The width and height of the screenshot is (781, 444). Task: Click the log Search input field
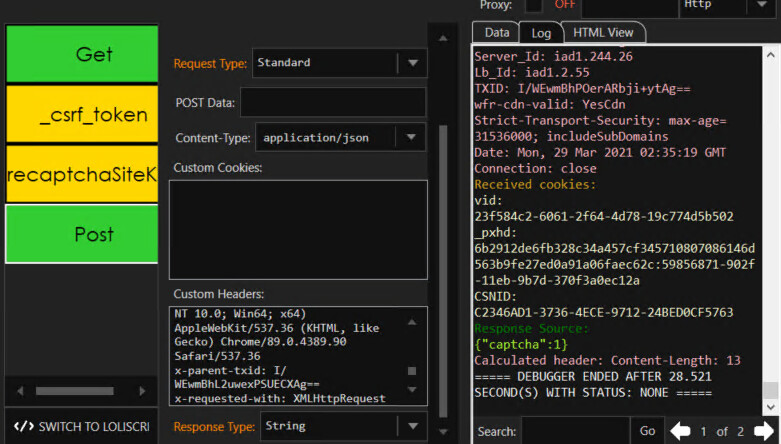click(x=575, y=431)
